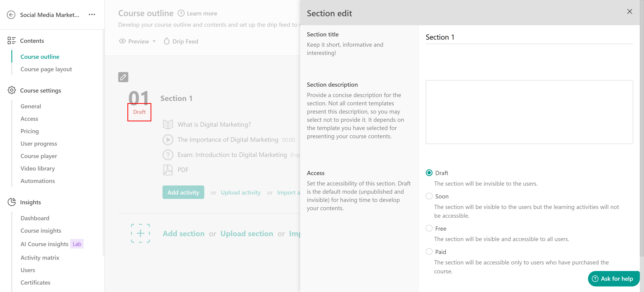
Task: Select the Soon access radio button
Action: point(429,196)
